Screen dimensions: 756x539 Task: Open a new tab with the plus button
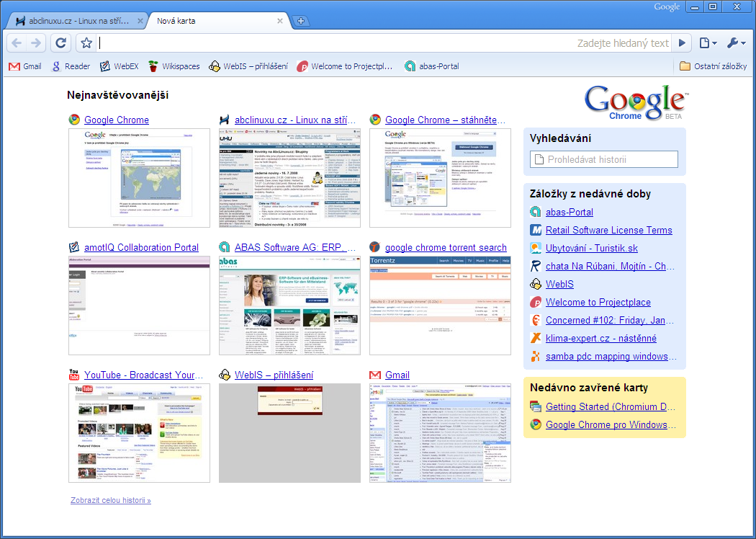[x=301, y=21]
